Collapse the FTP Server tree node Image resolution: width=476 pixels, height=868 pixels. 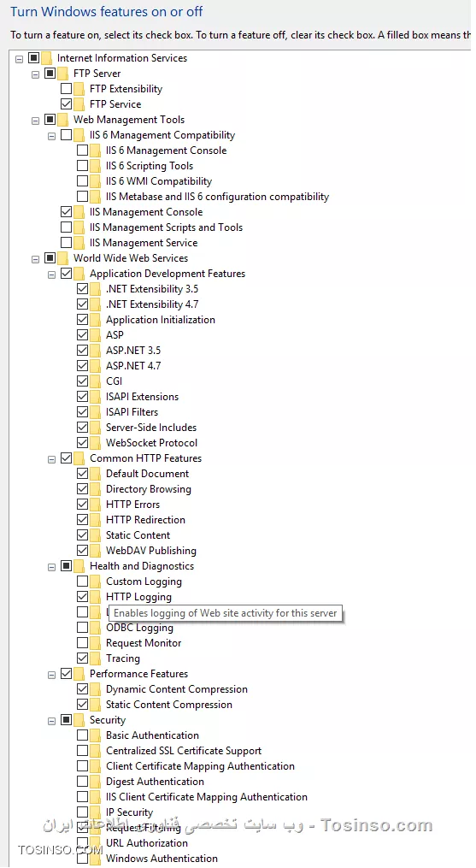pos(35,74)
